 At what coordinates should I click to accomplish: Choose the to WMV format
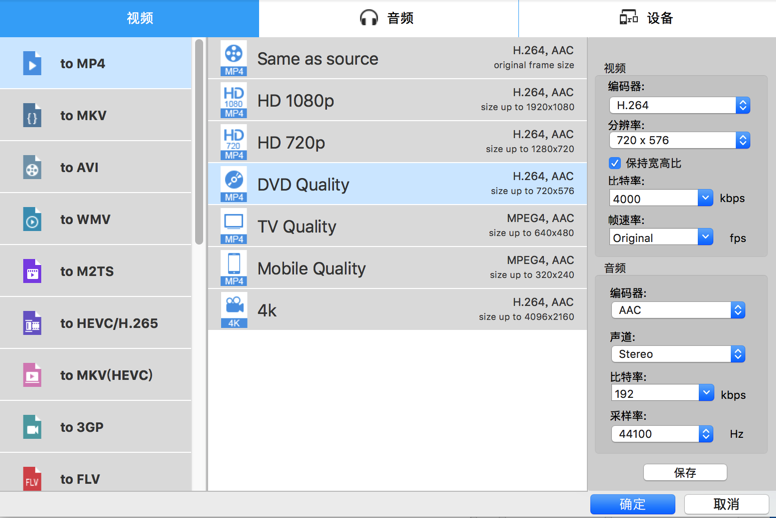(x=96, y=219)
